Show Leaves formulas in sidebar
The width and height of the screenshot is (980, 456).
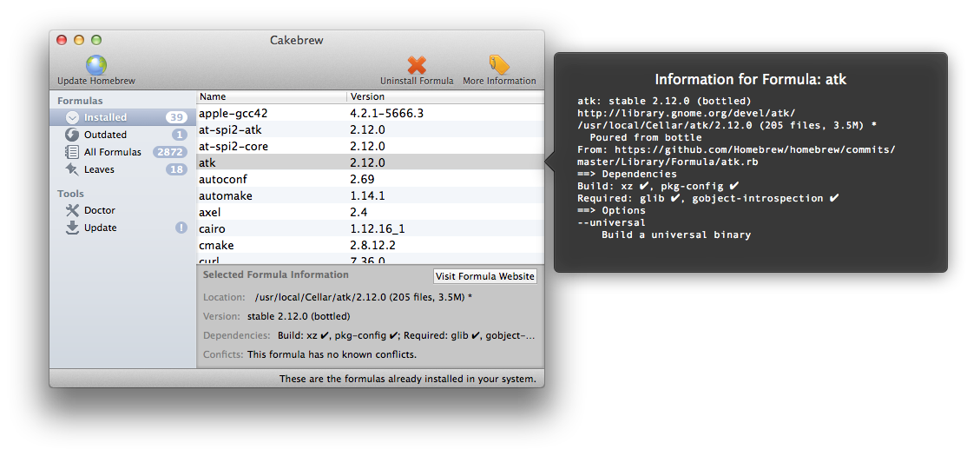123,169
